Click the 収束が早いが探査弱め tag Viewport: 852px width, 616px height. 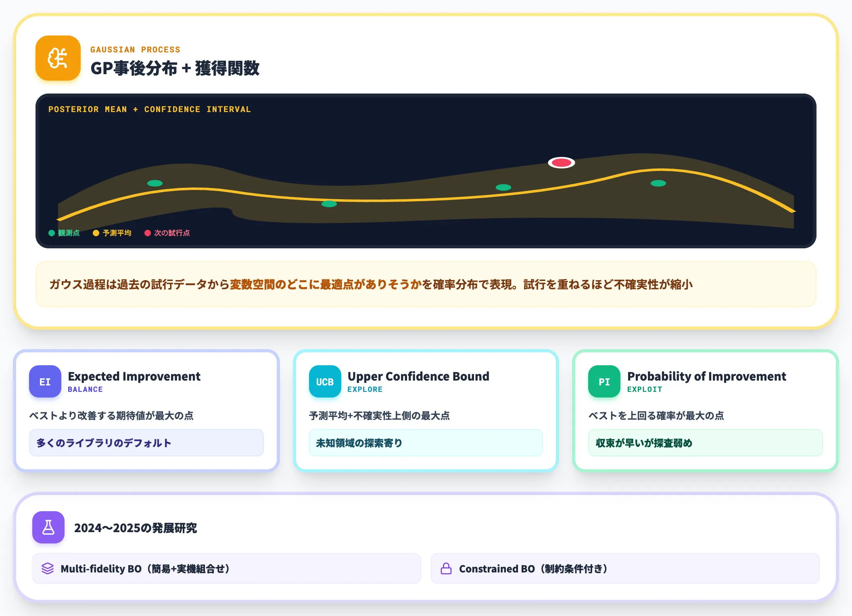(x=706, y=443)
